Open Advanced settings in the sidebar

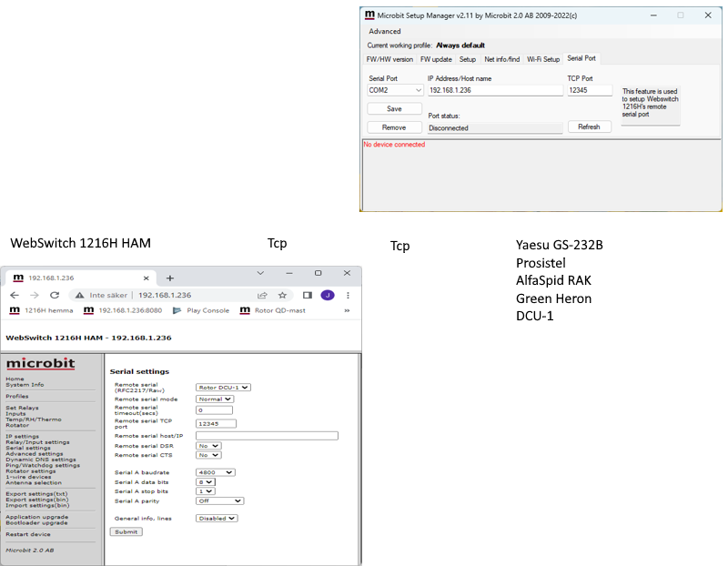point(35,454)
